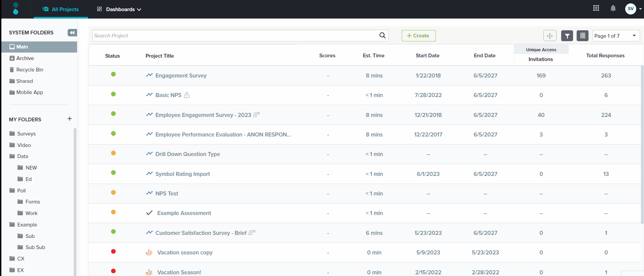Focus the Search Project field
Image resolution: width=644 pixels, height=276 pixels.
(x=235, y=36)
